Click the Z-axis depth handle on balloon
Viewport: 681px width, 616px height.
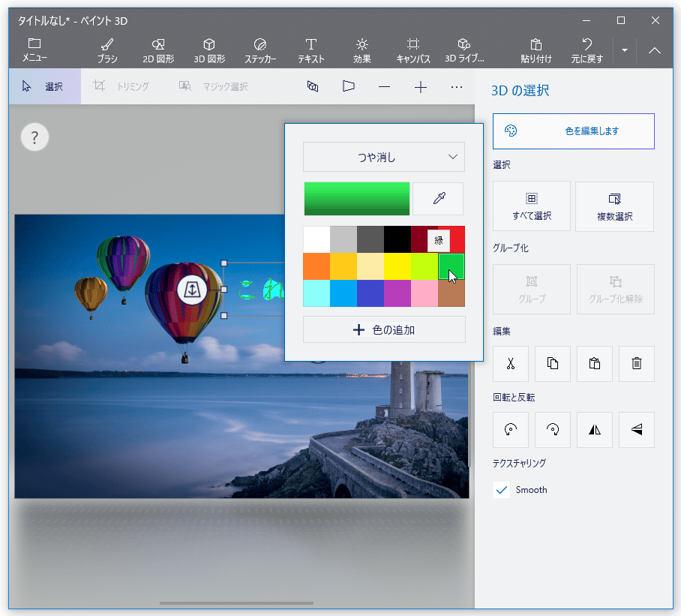pos(191,290)
